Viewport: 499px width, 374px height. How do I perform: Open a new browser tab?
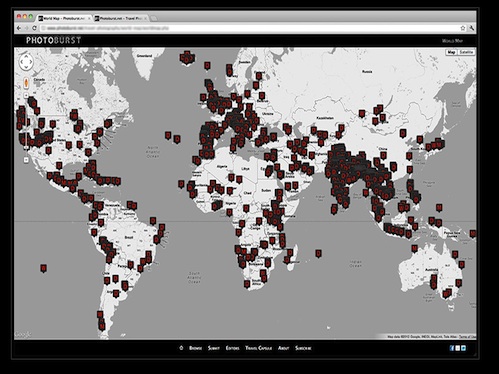point(154,18)
